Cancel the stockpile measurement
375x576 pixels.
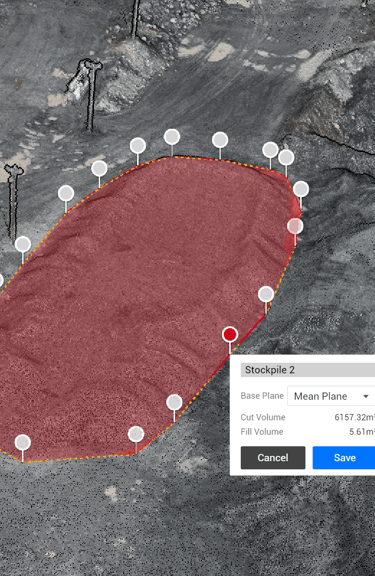pyautogui.click(x=273, y=458)
